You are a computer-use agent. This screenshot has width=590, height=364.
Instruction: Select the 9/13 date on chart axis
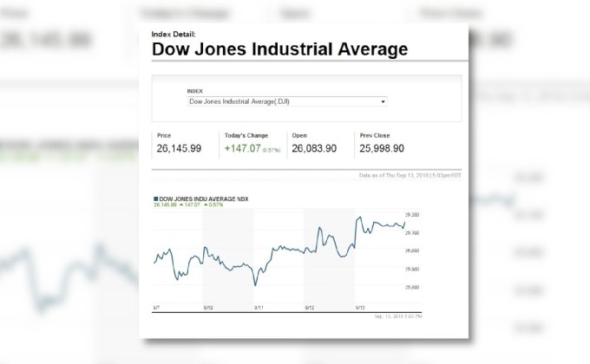[x=359, y=307]
